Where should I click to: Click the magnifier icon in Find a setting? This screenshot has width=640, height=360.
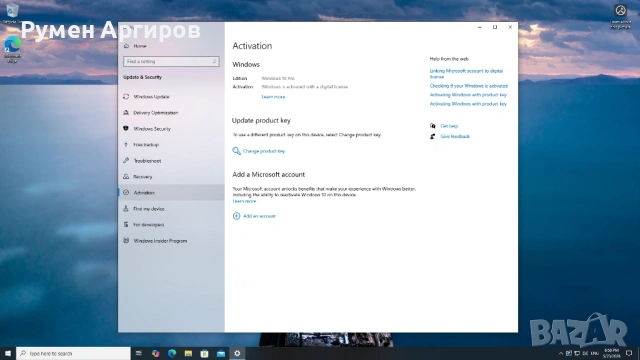coord(214,61)
